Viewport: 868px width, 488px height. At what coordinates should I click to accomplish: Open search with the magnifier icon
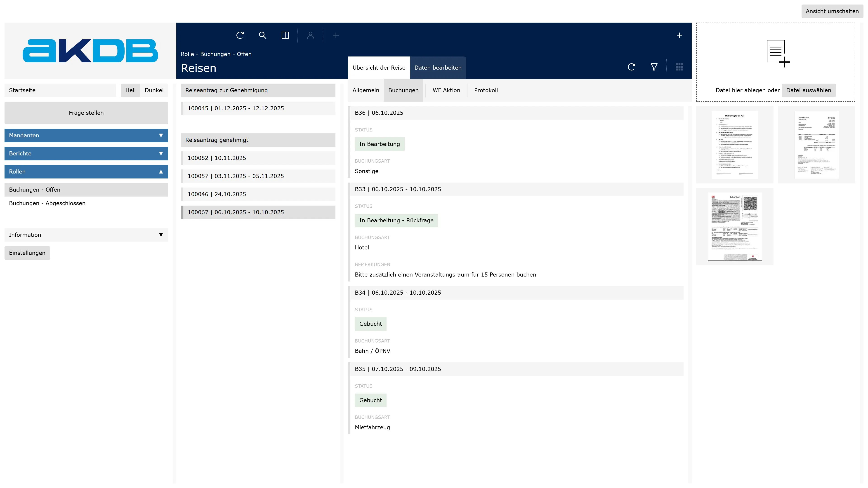(x=262, y=35)
